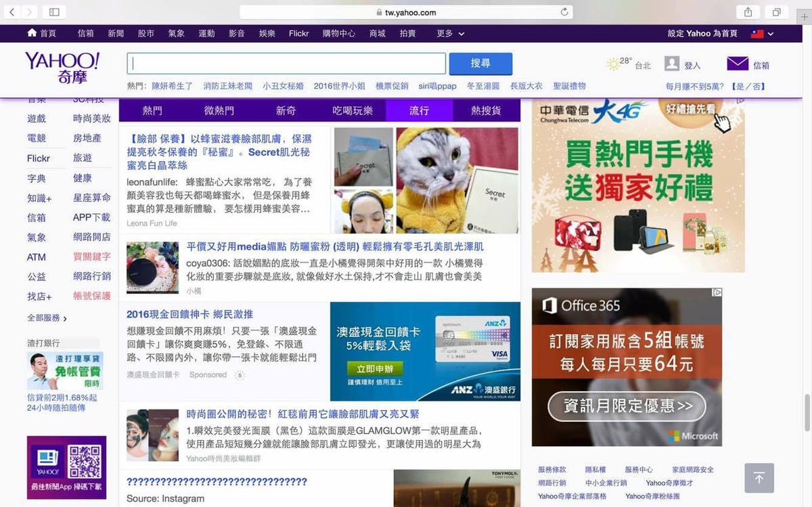The width and height of the screenshot is (812, 507).
Task: Click the Yahoo home icon in navbar
Action: (x=32, y=33)
